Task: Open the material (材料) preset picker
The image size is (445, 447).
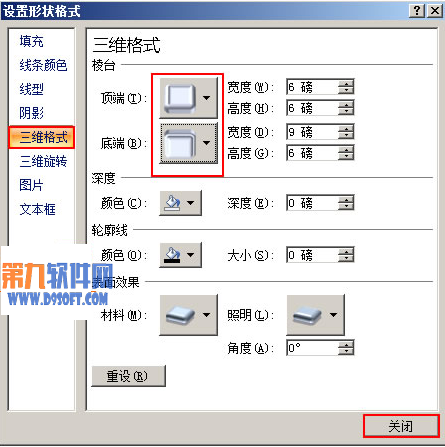Action: click(x=188, y=315)
